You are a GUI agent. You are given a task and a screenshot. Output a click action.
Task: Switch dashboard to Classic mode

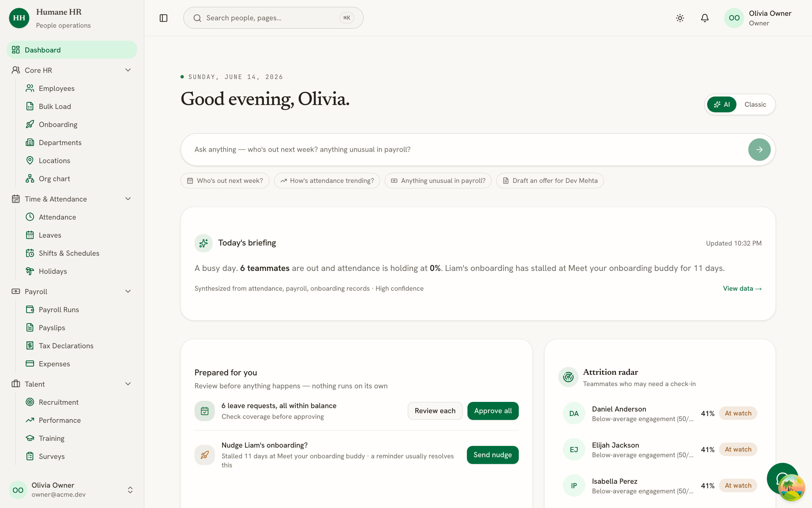coord(755,104)
